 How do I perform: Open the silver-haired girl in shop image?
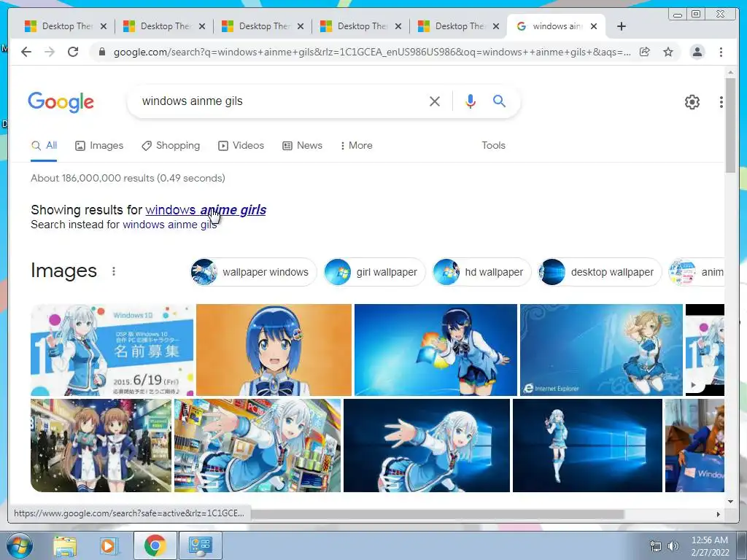(258, 446)
